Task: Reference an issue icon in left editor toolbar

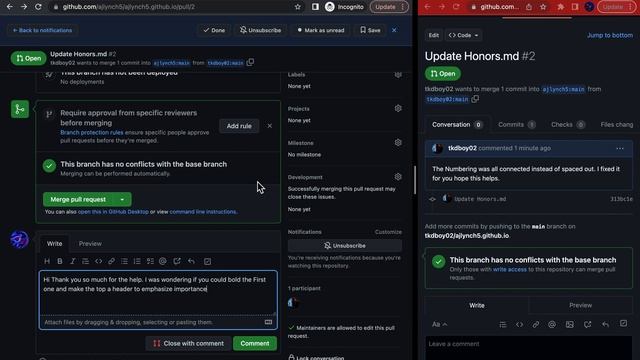Action: coord(177,261)
